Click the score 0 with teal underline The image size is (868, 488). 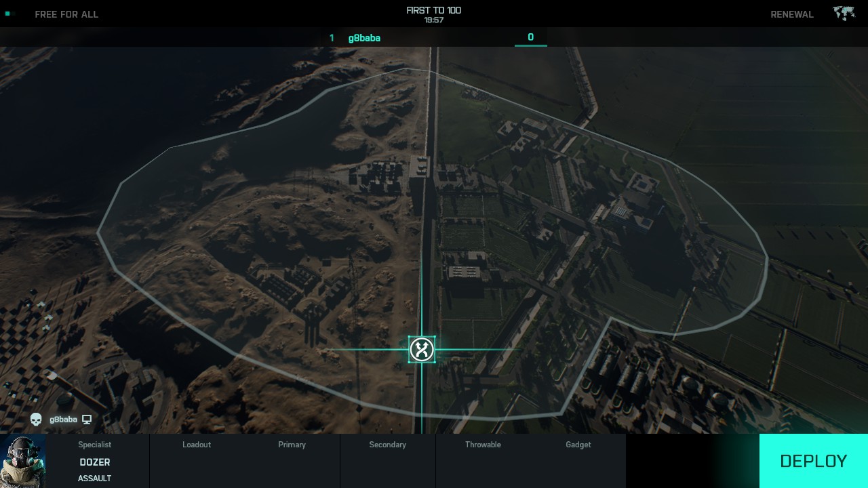pyautogui.click(x=530, y=37)
